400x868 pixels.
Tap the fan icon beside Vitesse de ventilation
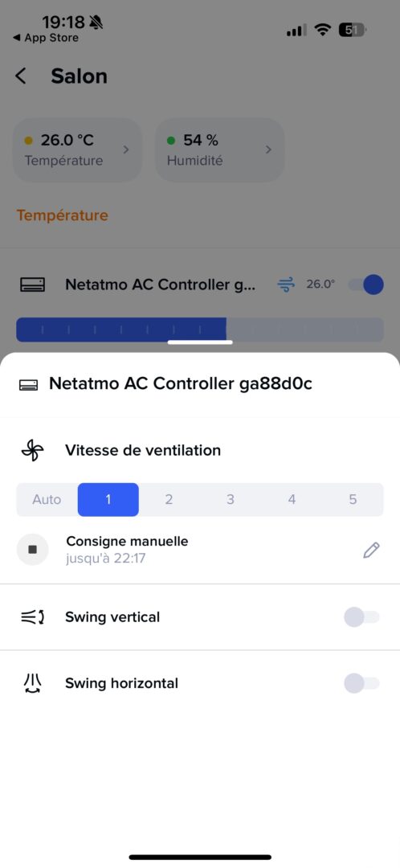pyautogui.click(x=32, y=451)
